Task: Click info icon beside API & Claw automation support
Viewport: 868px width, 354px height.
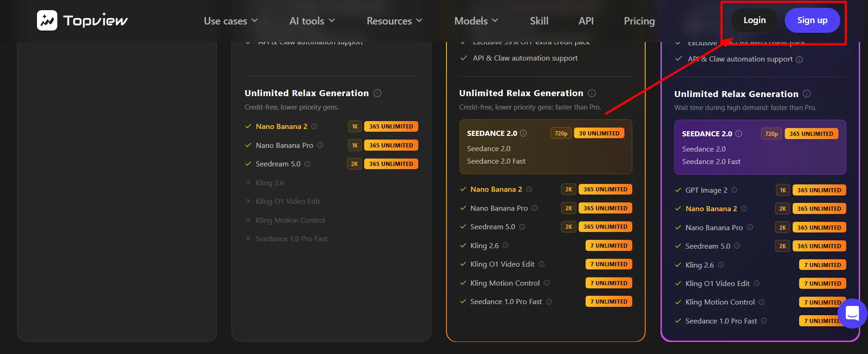Action: 799,60
